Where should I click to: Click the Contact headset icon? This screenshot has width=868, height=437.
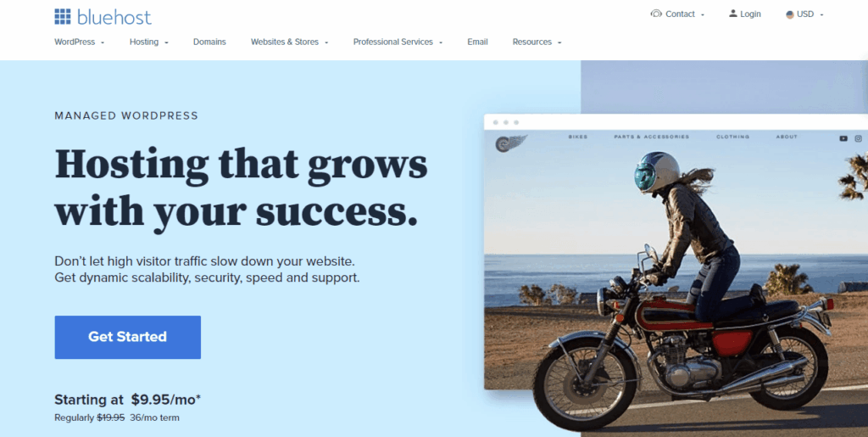[x=656, y=14]
